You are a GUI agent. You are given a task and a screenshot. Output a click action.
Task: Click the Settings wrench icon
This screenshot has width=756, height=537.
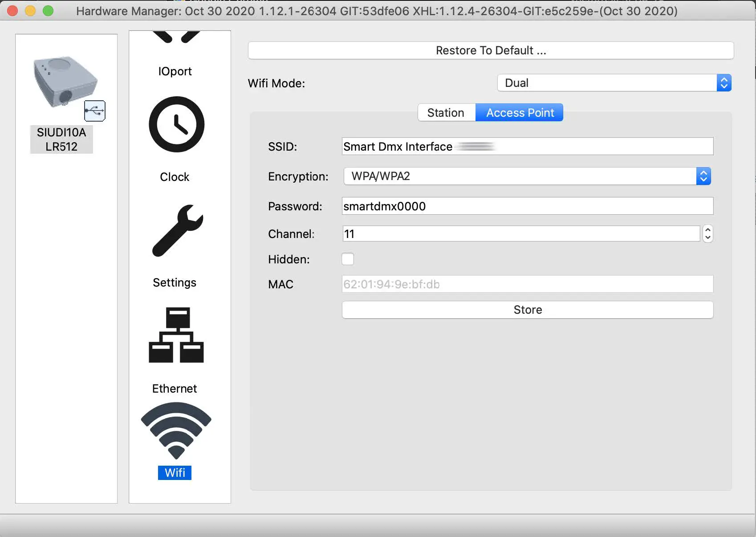(x=177, y=231)
